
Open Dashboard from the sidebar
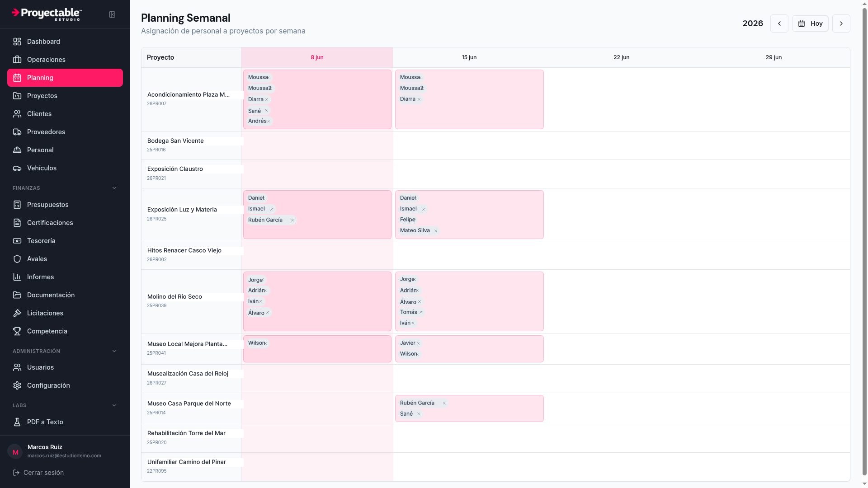(x=65, y=42)
